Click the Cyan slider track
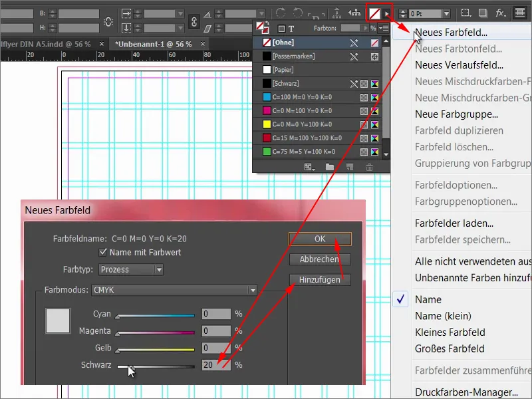This screenshot has width=532, height=399. (x=156, y=315)
